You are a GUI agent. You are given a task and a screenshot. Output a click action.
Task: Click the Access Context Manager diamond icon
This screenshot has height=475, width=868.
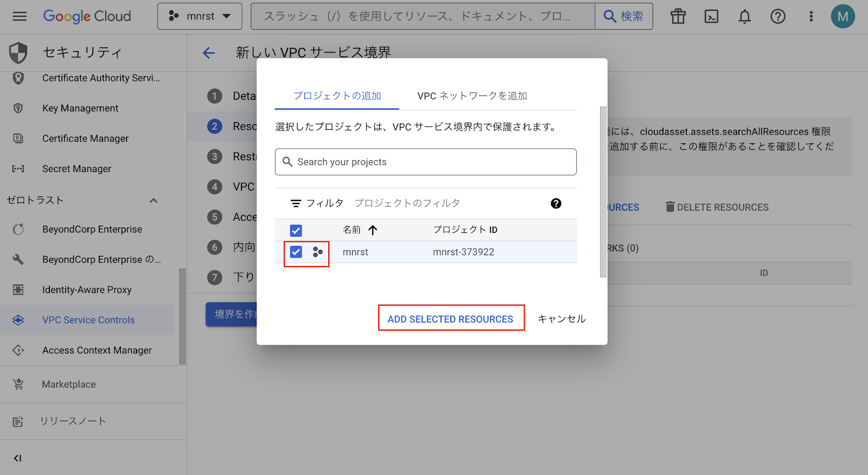tap(18, 350)
